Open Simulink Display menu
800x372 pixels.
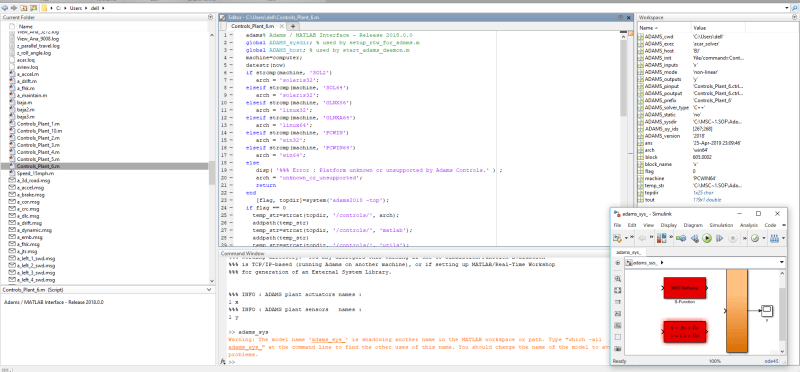[668, 225]
